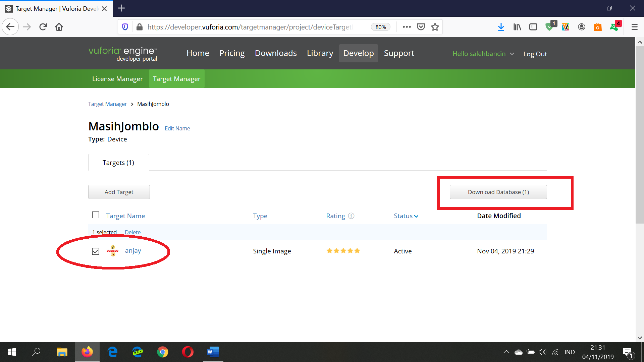The image size is (644, 362).
Task: Click the Download Database (1) button
Action: 498,192
